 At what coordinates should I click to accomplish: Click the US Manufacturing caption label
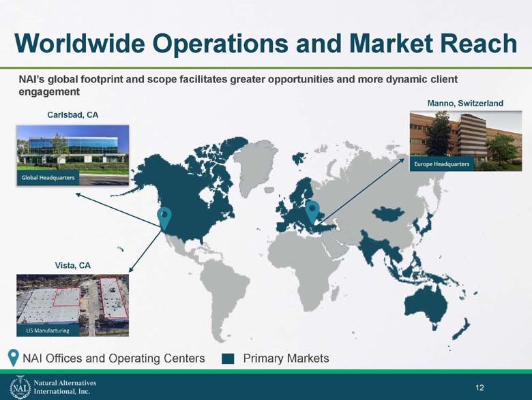(48, 330)
